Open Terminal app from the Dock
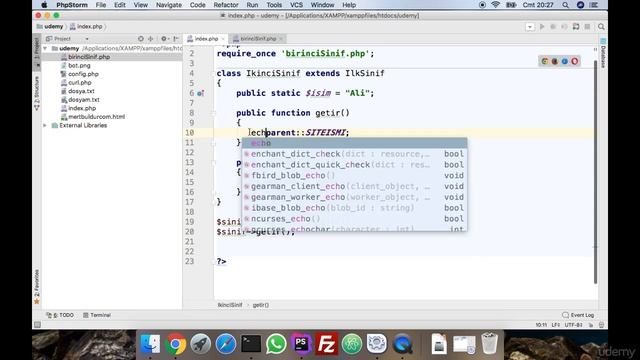 [x=251, y=344]
